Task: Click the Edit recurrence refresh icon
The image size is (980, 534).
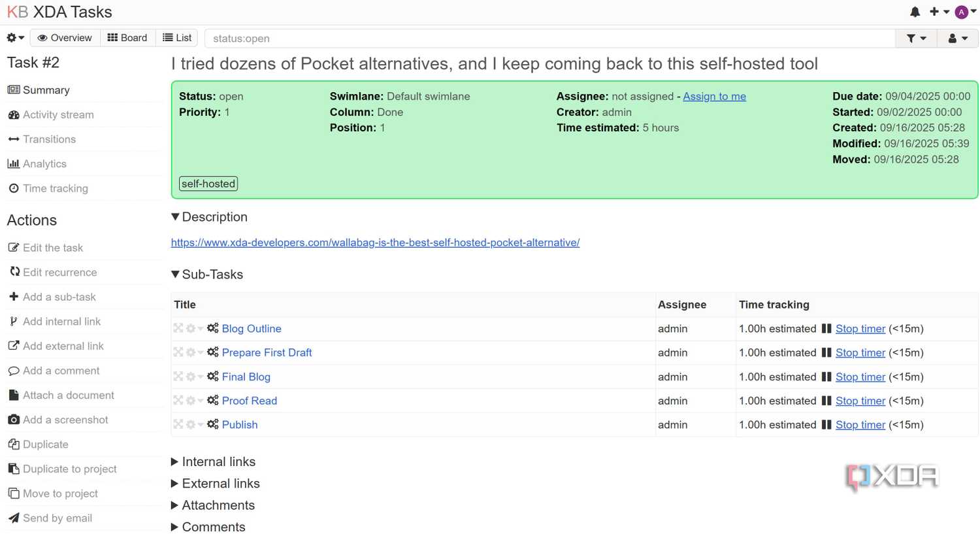Action: (x=14, y=272)
